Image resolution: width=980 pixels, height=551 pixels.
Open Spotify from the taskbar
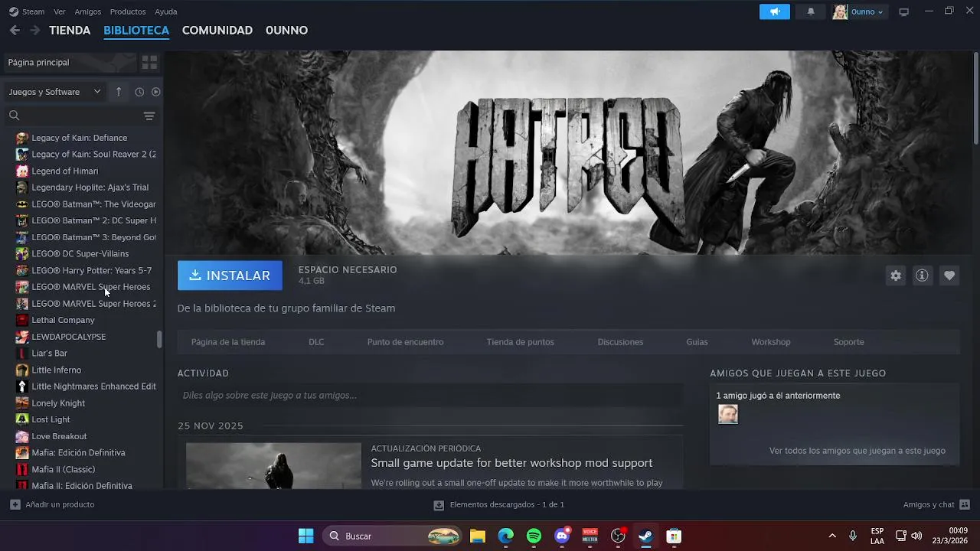tap(534, 536)
